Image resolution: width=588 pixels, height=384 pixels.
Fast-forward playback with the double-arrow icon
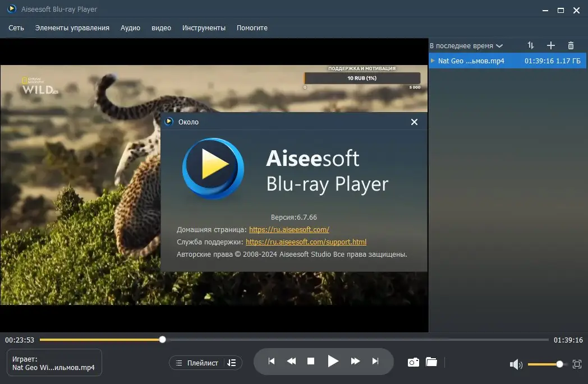click(x=355, y=361)
